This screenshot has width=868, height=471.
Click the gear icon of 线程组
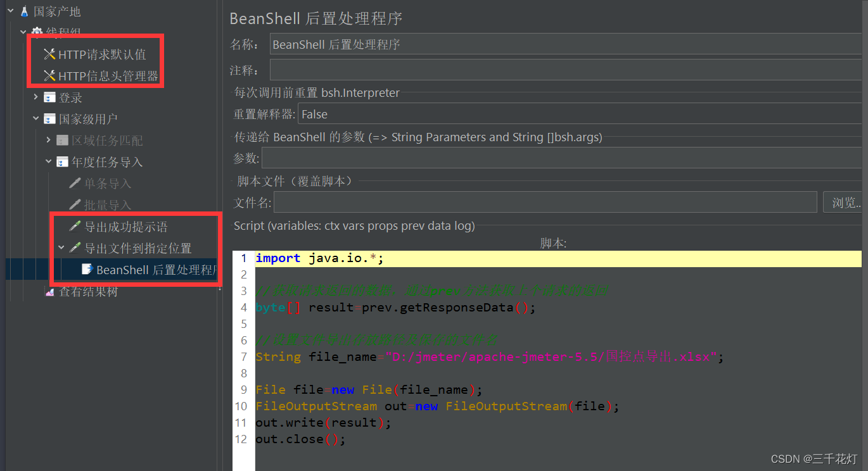[x=37, y=32]
